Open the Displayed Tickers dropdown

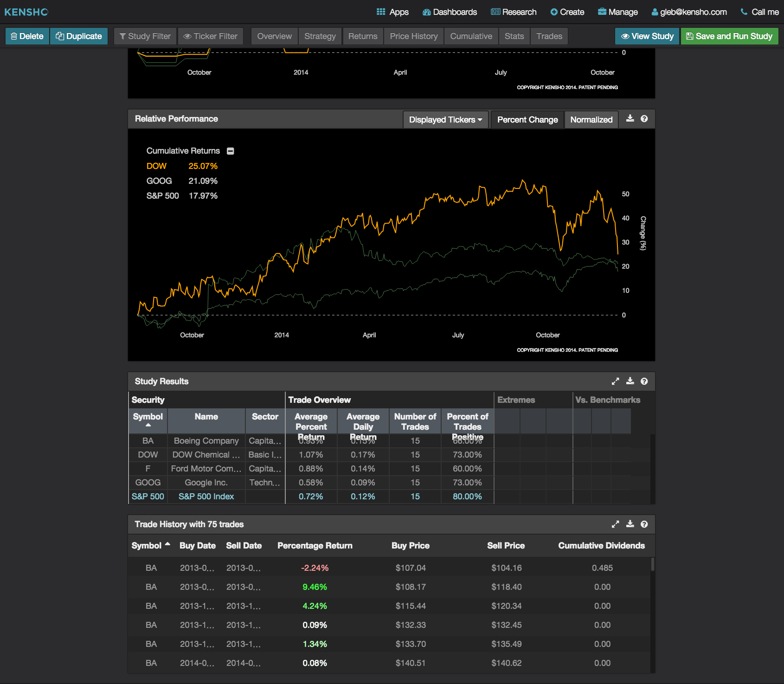point(446,120)
